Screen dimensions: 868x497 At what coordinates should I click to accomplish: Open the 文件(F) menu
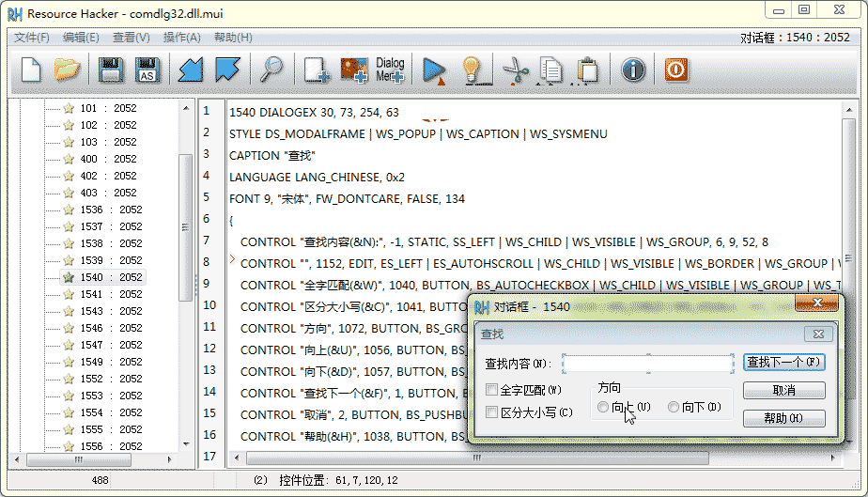click(32, 38)
